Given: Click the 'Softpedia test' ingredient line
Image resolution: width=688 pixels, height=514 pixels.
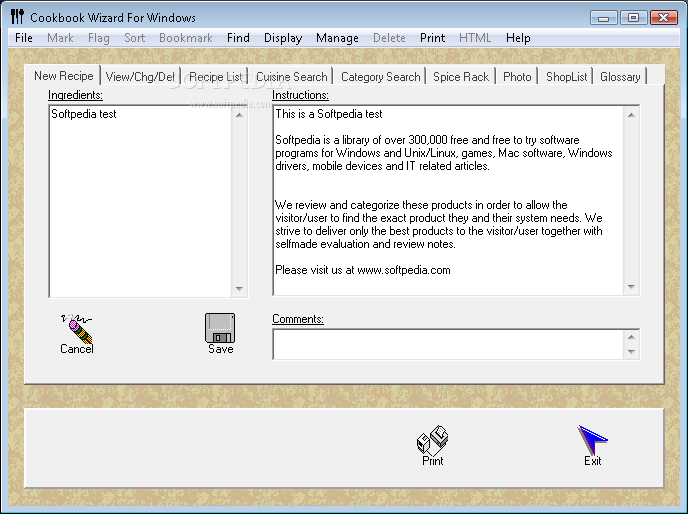Looking at the screenshot, I should pyautogui.click(x=84, y=114).
